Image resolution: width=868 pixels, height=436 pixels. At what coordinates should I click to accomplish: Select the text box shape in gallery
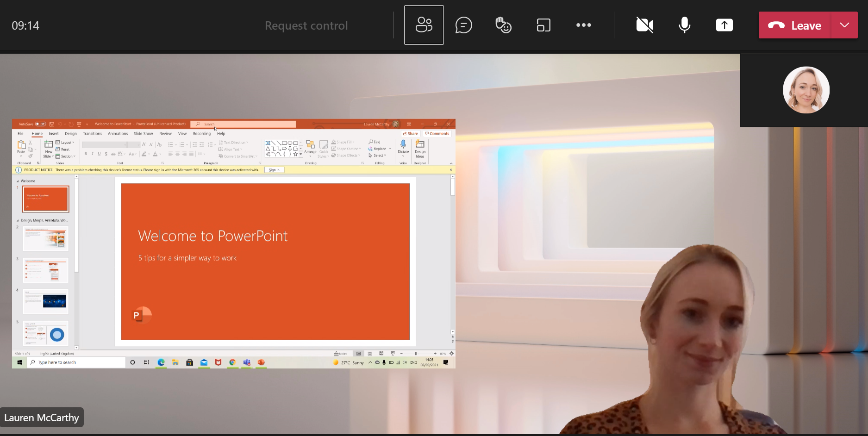268,143
